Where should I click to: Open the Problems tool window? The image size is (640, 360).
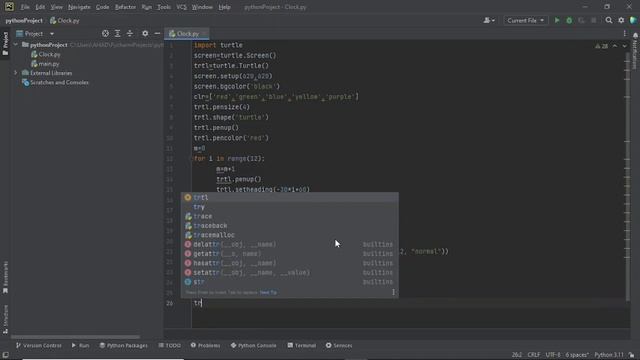click(205, 345)
